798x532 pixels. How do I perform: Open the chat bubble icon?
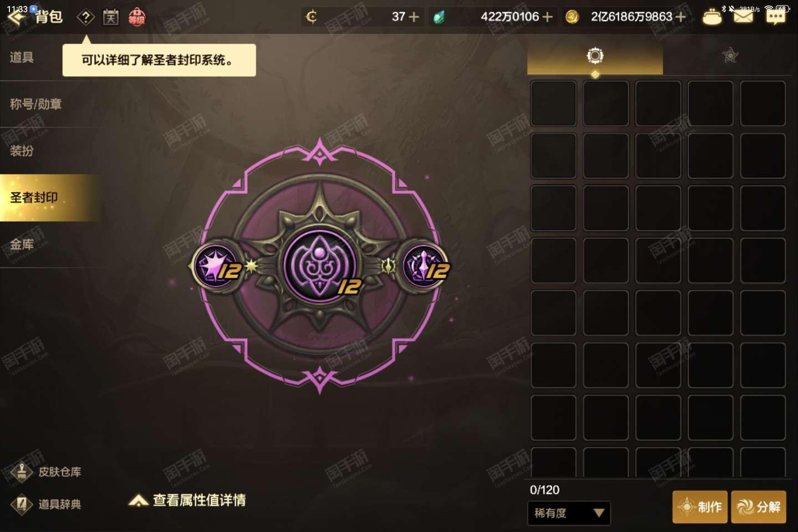click(775, 17)
